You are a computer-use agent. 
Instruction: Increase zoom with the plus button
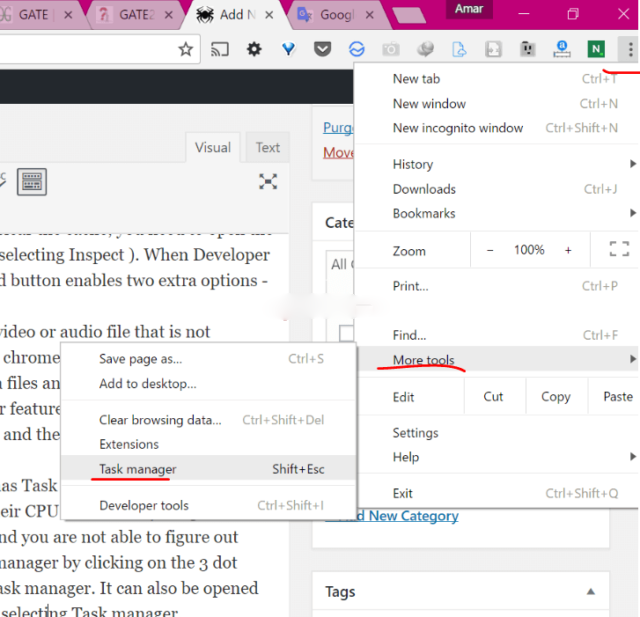568,250
